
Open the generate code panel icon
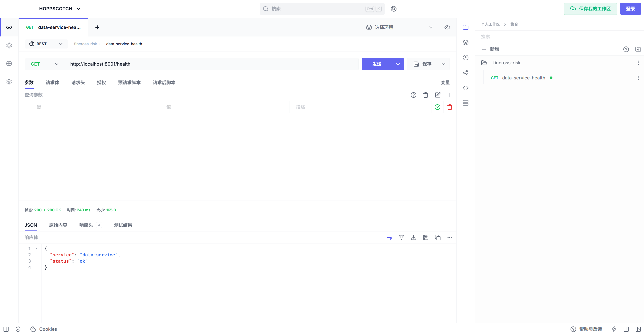click(x=466, y=88)
